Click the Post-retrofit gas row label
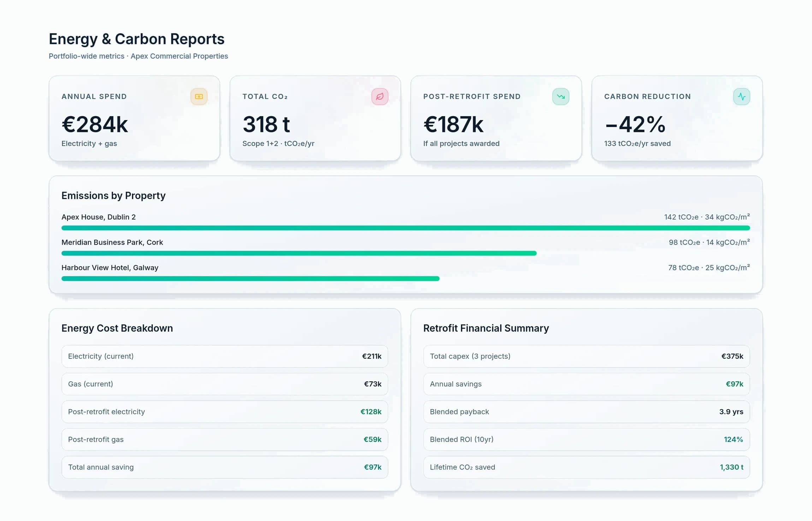The height and width of the screenshot is (521, 812). [96, 440]
